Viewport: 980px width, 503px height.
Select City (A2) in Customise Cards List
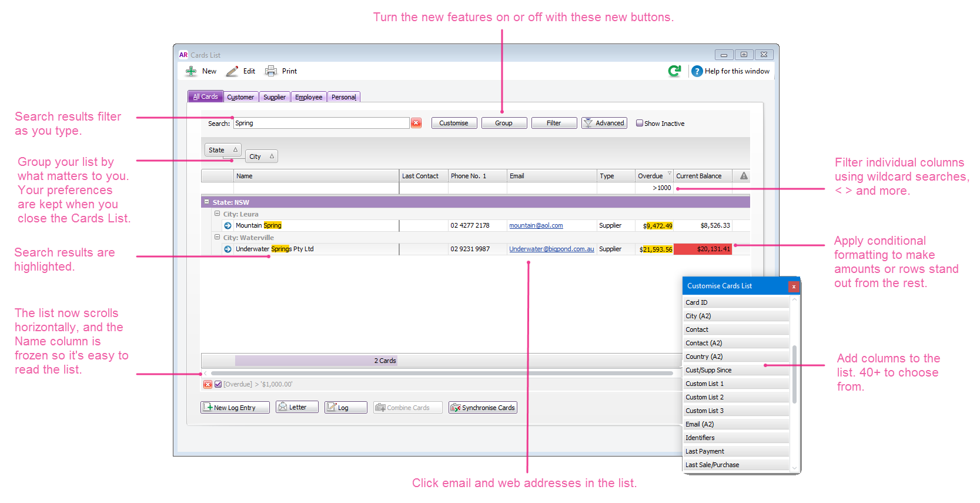(736, 316)
